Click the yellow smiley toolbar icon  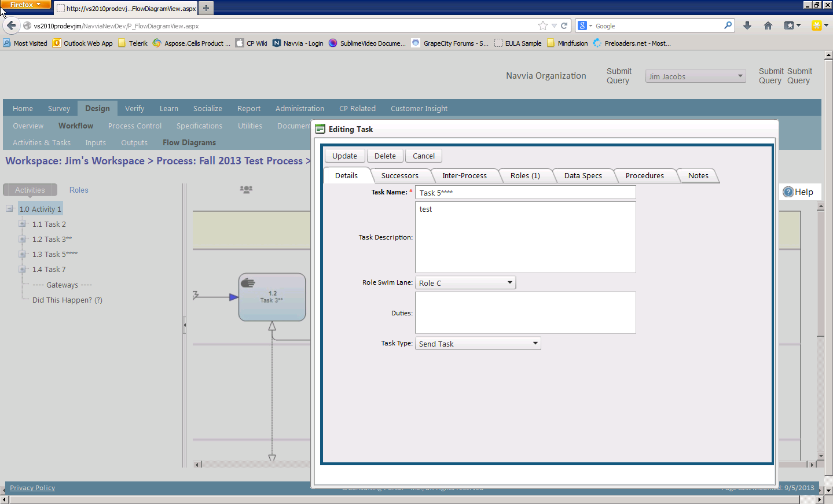click(817, 25)
